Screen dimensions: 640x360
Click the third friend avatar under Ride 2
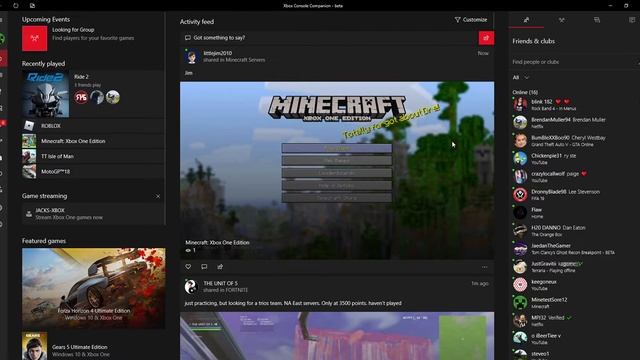(x=113, y=97)
